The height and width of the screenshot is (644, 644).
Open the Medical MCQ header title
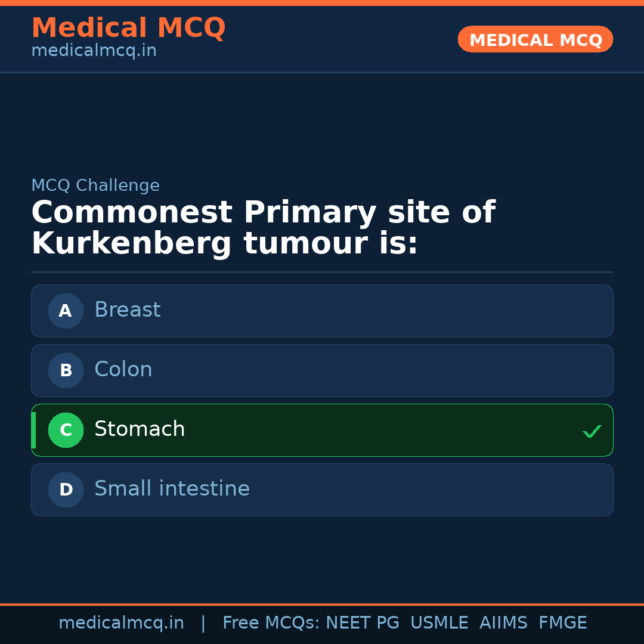(128, 28)
